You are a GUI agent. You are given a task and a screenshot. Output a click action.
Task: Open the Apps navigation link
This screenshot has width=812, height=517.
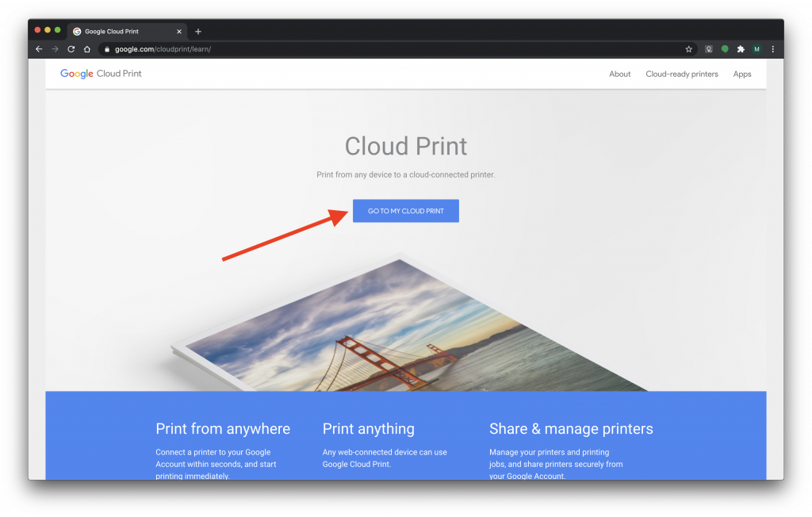point(741,74)
